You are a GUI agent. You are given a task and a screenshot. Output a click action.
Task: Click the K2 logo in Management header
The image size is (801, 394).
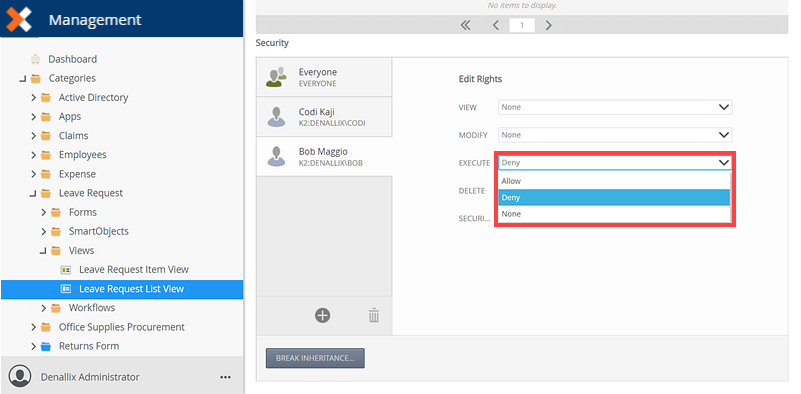coord(19,19)
